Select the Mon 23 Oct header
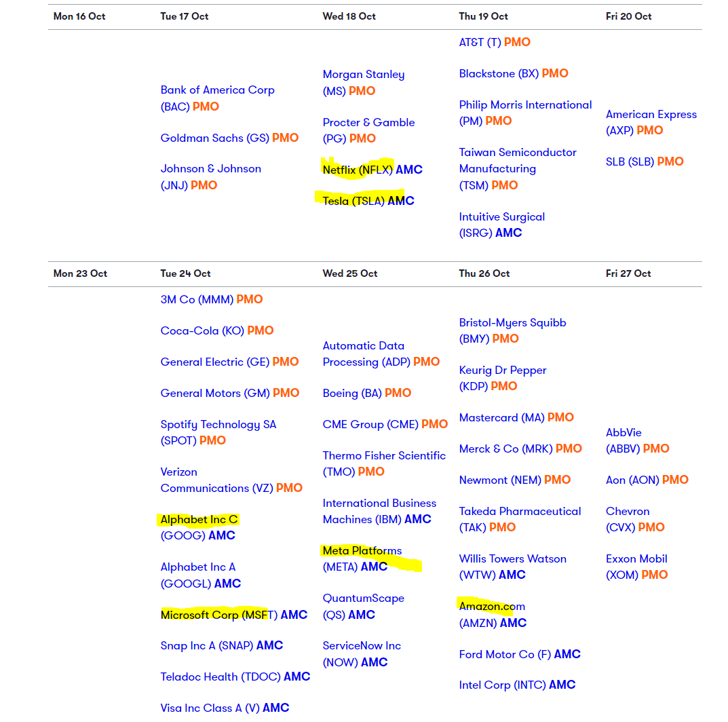The width and height of the screenshot is (728, 722). (80, 273)
